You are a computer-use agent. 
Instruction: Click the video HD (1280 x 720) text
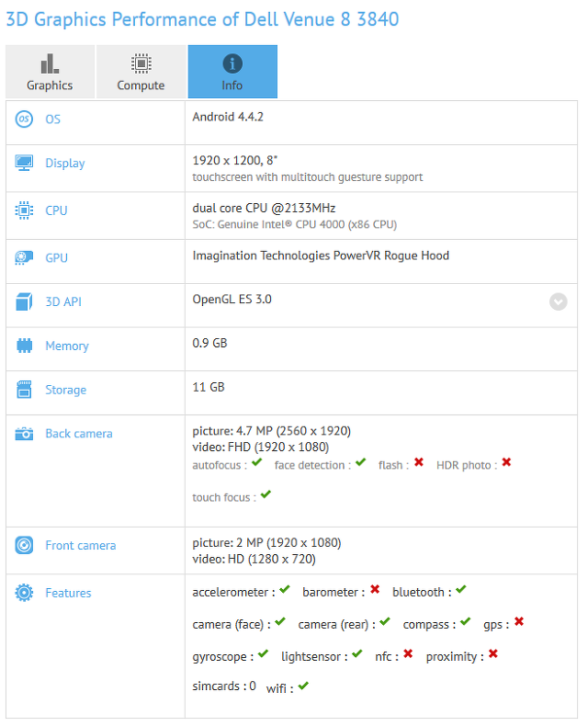click(254, 559)
